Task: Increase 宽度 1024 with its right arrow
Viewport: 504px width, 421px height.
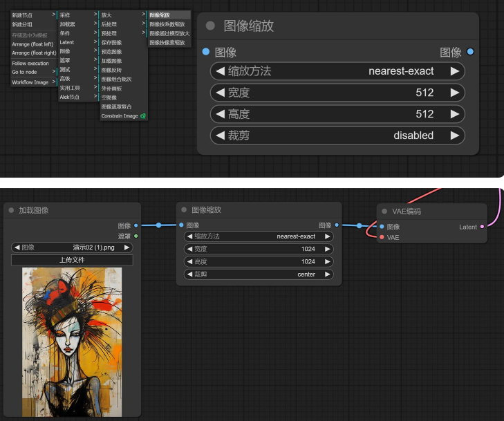Action: (327, 249)
